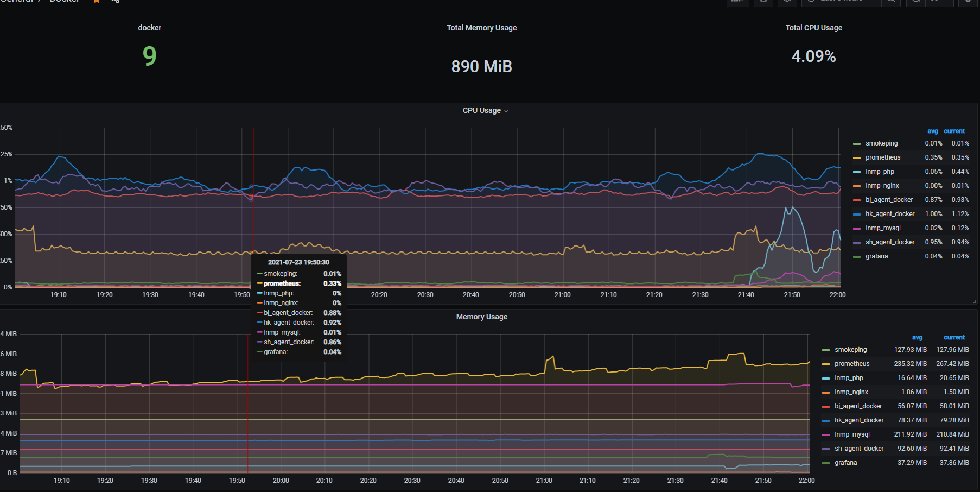This screenshot has width=980, height=492.
Task: Open the docker panel title menu
Action: click(x=149, y=28)
